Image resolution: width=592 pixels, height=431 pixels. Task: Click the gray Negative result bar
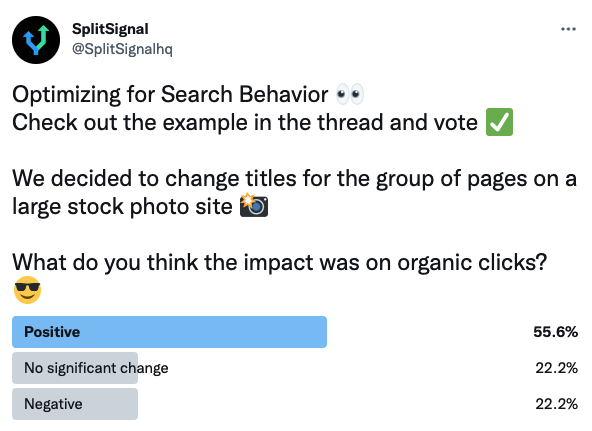coord(75,404)
